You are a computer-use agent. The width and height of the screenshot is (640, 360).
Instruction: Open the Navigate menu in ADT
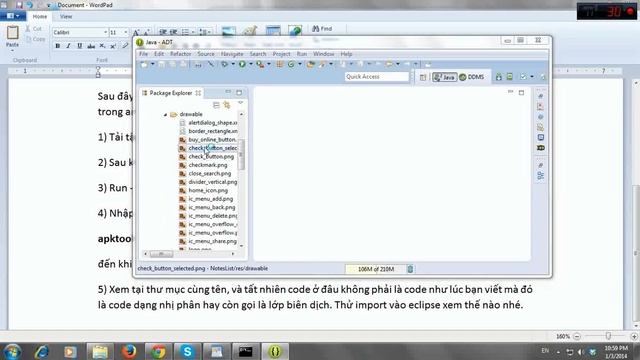click(x=232, y=54)
